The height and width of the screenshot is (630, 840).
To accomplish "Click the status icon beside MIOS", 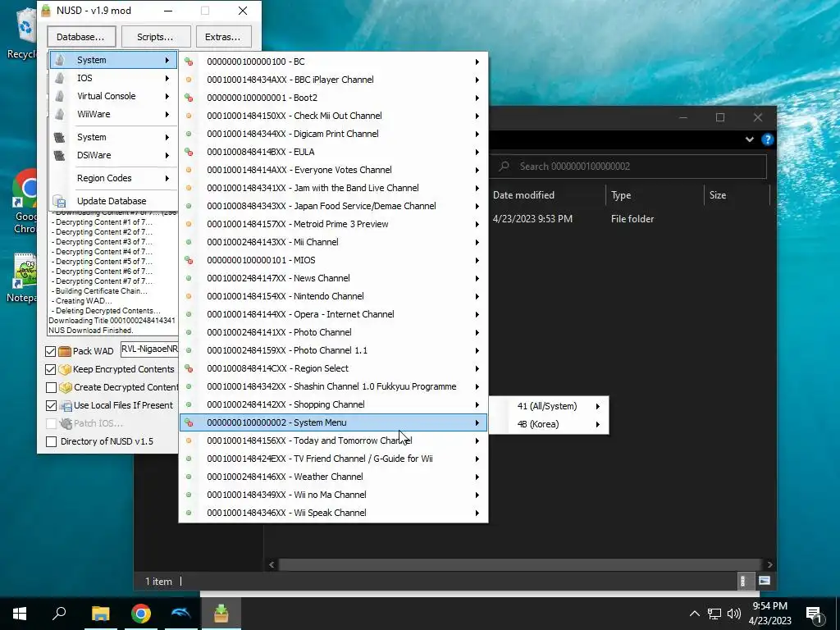I will tap(189, 260).
